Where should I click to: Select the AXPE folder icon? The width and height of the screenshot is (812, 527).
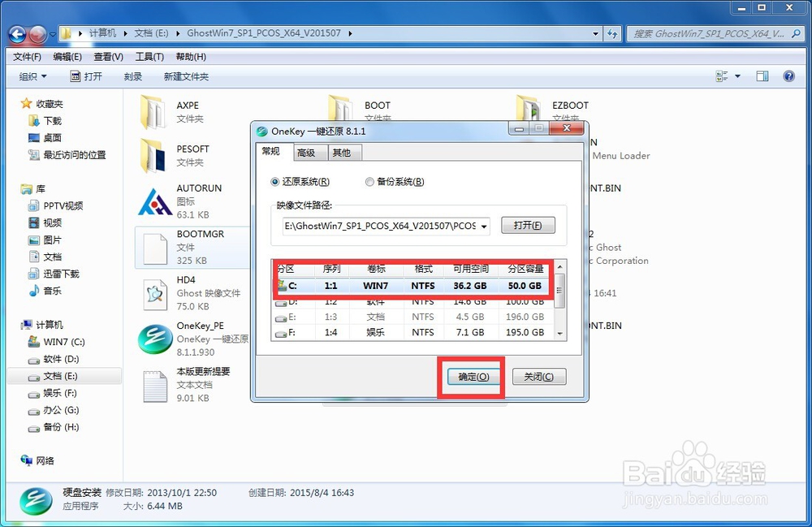point(153,111)
